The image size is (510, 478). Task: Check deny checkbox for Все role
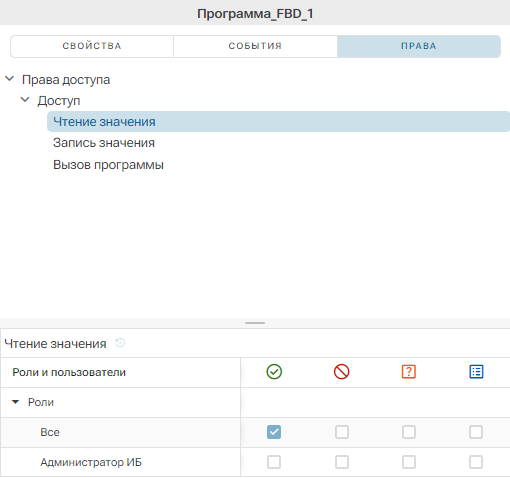point(342,432)
